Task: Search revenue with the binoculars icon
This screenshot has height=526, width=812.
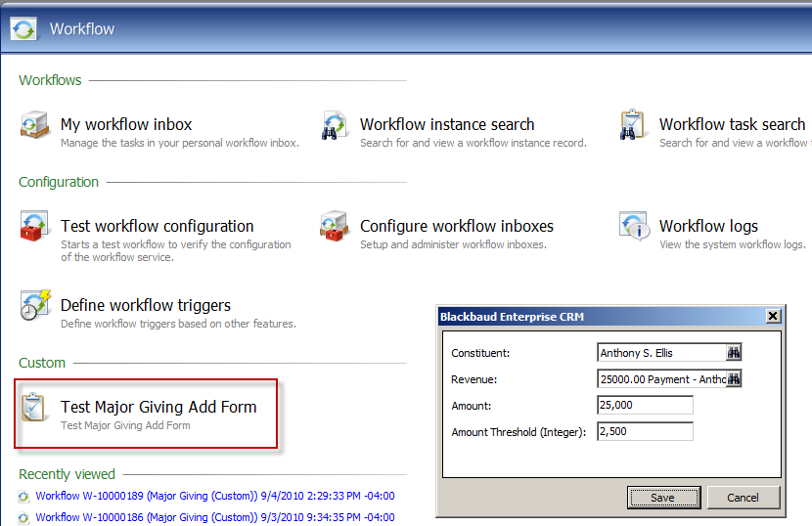Action: click(x=734, y=379)
